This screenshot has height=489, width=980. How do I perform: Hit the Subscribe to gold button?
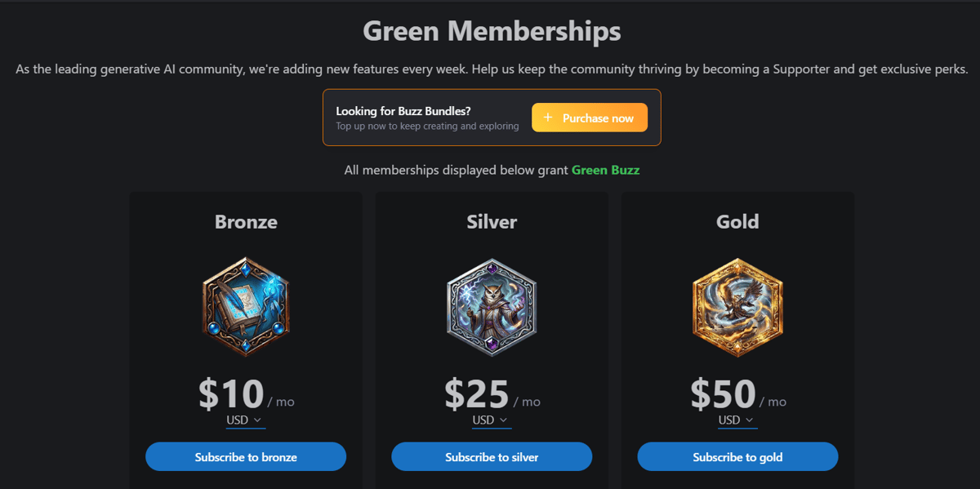[737, 457]
